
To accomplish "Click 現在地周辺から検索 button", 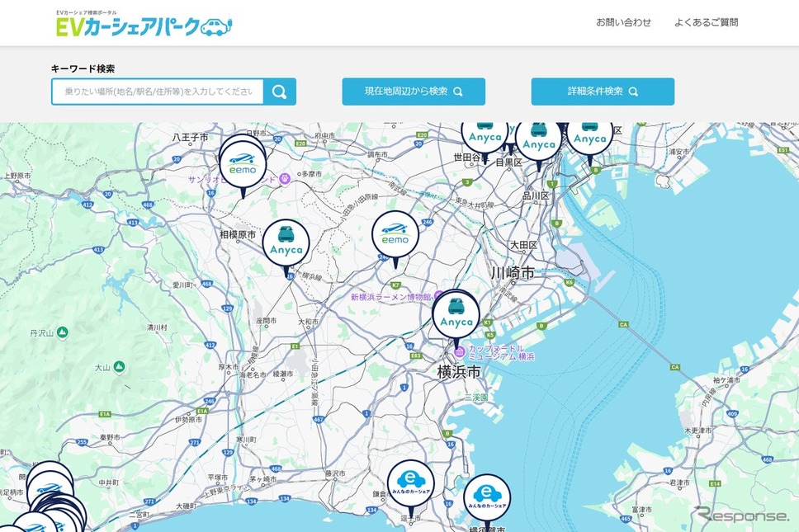I will pos(414,92).
